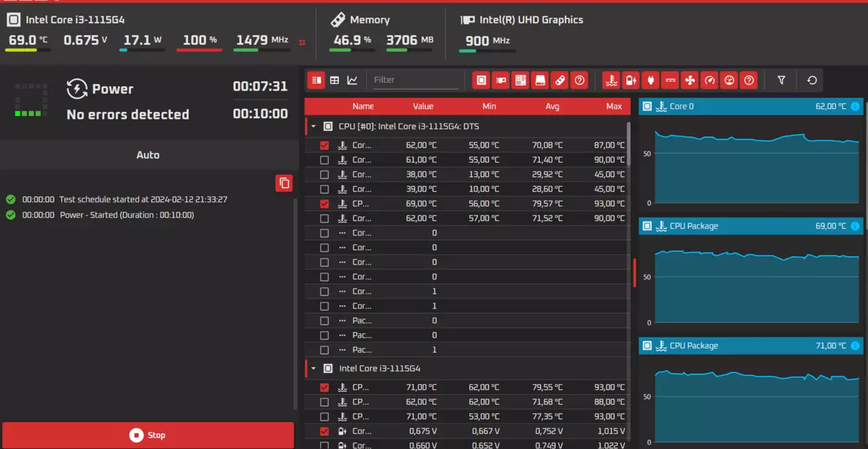Toggle the graphics card sensor filter icon
Screen dimensions: 868x449
tap(501, 80)
